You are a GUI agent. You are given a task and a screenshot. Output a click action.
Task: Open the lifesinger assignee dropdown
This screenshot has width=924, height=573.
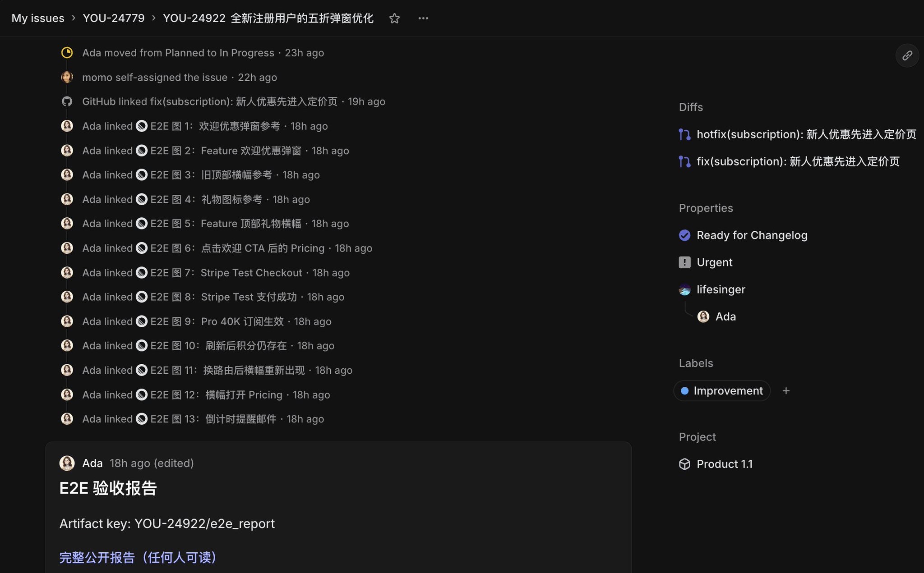[721, 289]
